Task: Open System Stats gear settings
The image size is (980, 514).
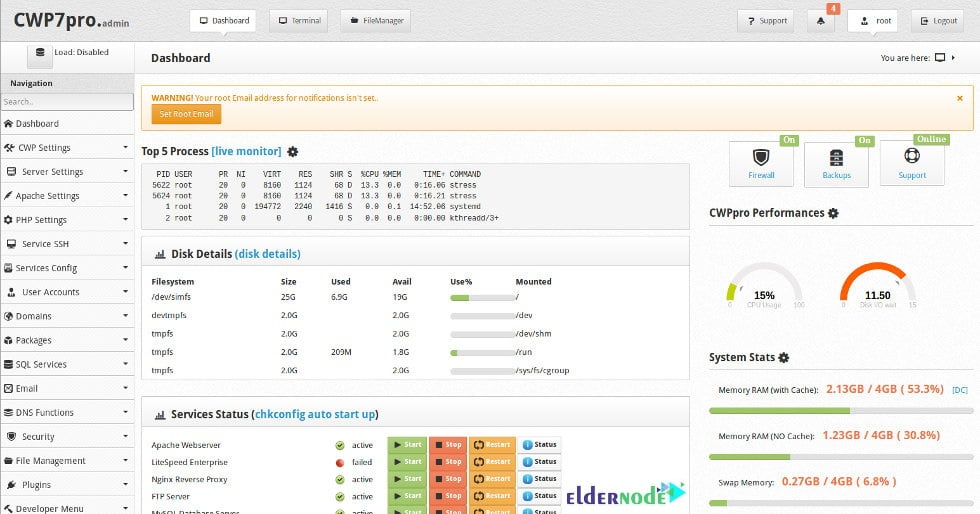Action: (784, 358)
